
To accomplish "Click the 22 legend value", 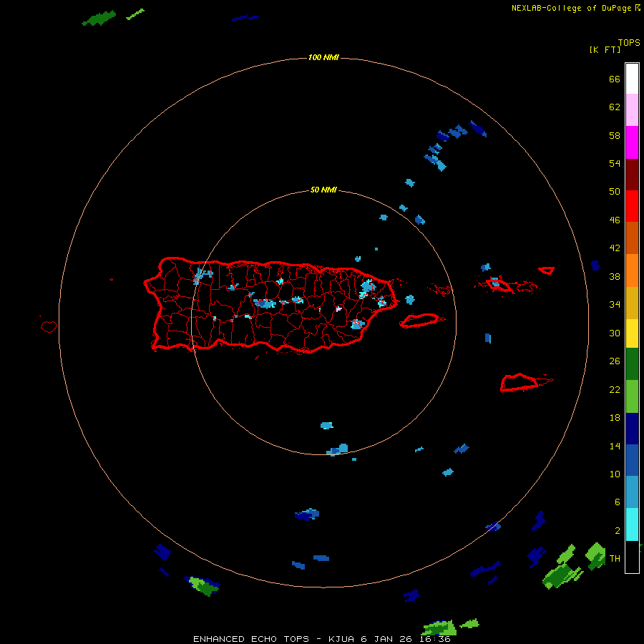I will (615, 389).
